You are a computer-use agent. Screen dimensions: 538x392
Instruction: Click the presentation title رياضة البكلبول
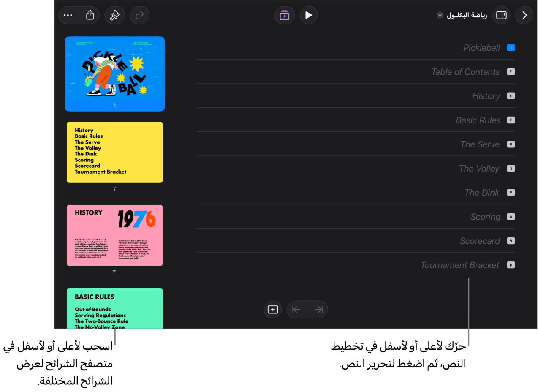click(x=467, y=15)
